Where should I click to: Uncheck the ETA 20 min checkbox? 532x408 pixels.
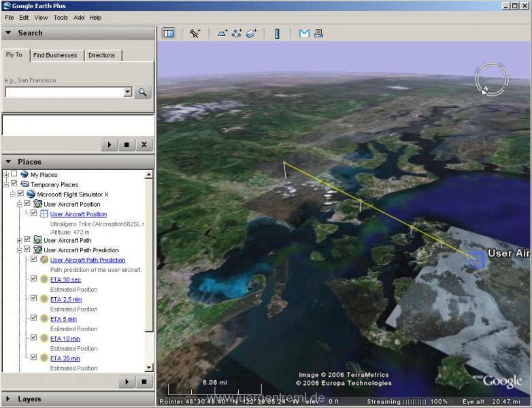tap(33, 357)
